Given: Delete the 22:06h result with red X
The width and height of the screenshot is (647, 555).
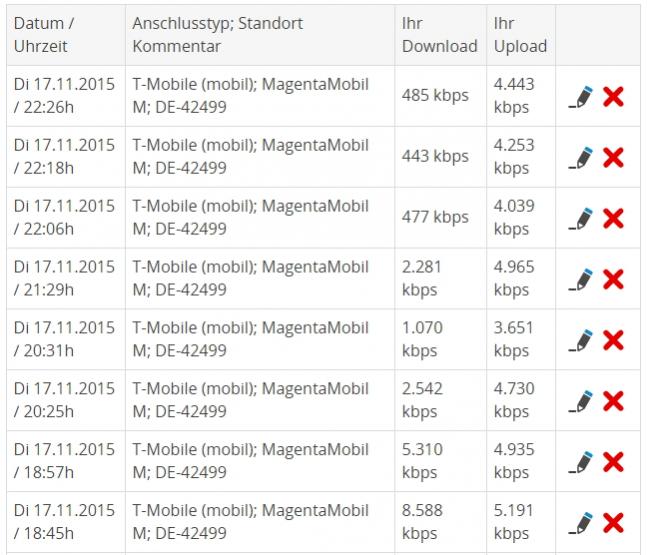Looking at the screenshot, I should (613, 218).
